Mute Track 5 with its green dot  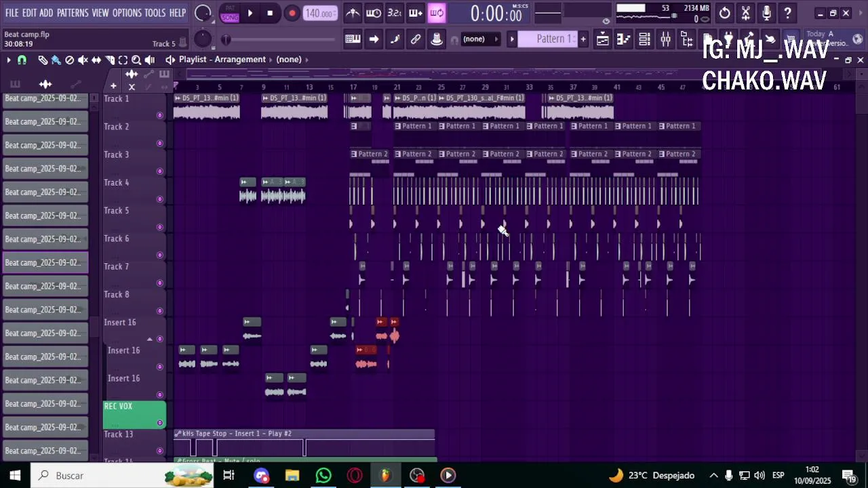click(160, 227)
